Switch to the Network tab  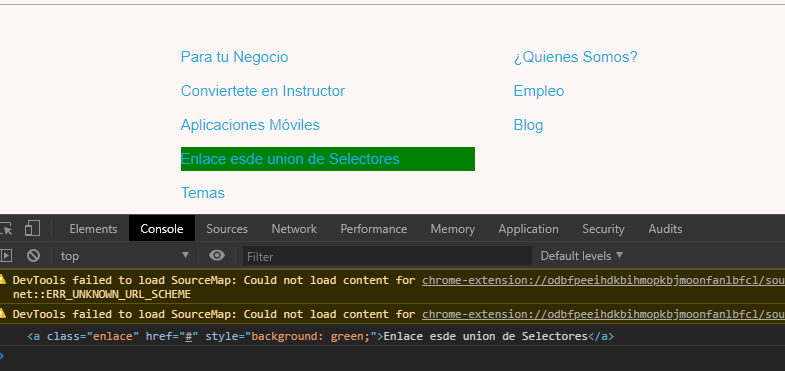(x=294, y=229)
